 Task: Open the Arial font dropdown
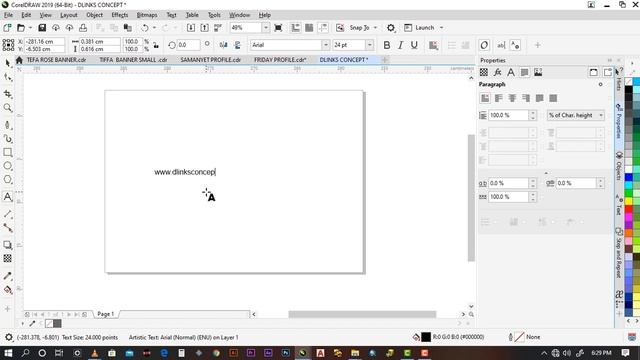click(x=326, y=45)
